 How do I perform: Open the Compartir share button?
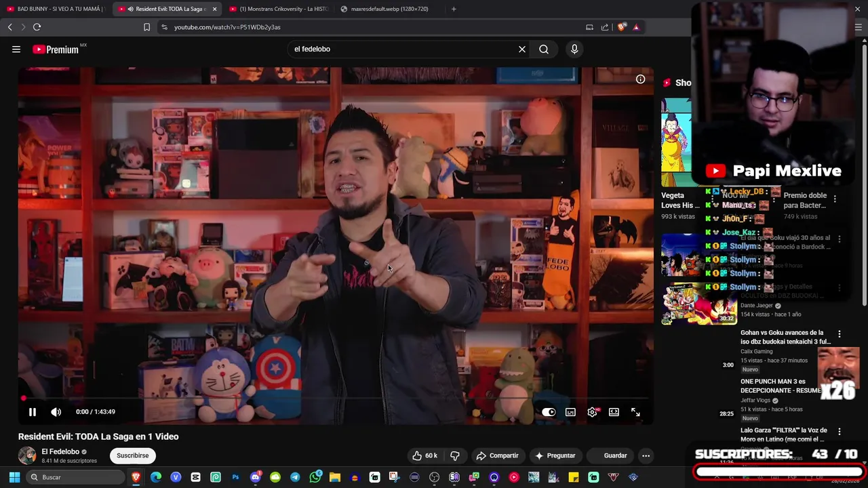[x=497, y=455]
